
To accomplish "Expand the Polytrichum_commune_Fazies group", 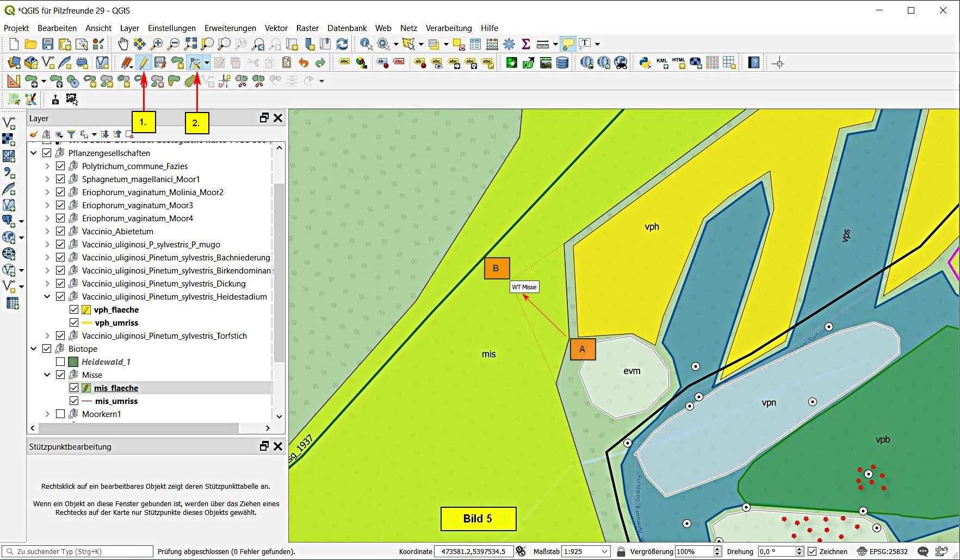I will point(47,166).
